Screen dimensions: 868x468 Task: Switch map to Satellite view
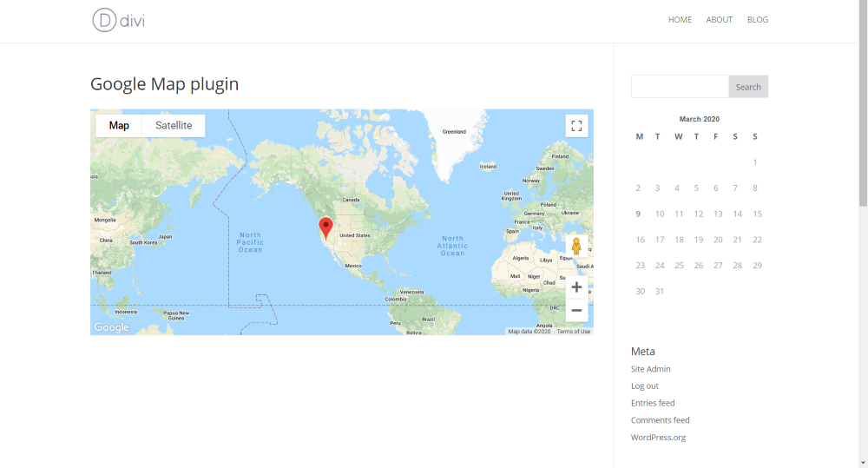pyautogui.click(x=174, y=126)
